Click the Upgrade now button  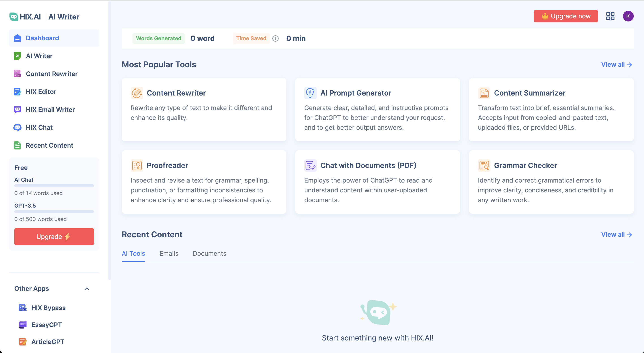[x=565, y=16]
